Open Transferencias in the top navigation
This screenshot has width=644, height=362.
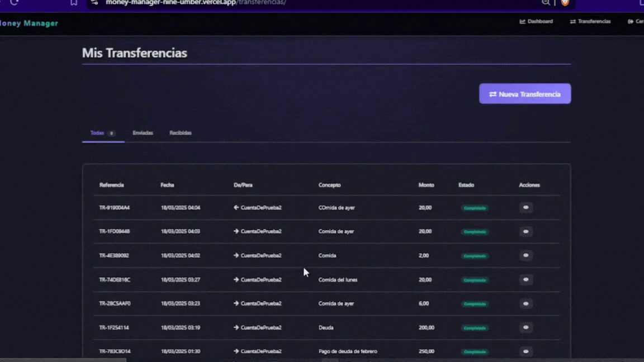point(590,22)
